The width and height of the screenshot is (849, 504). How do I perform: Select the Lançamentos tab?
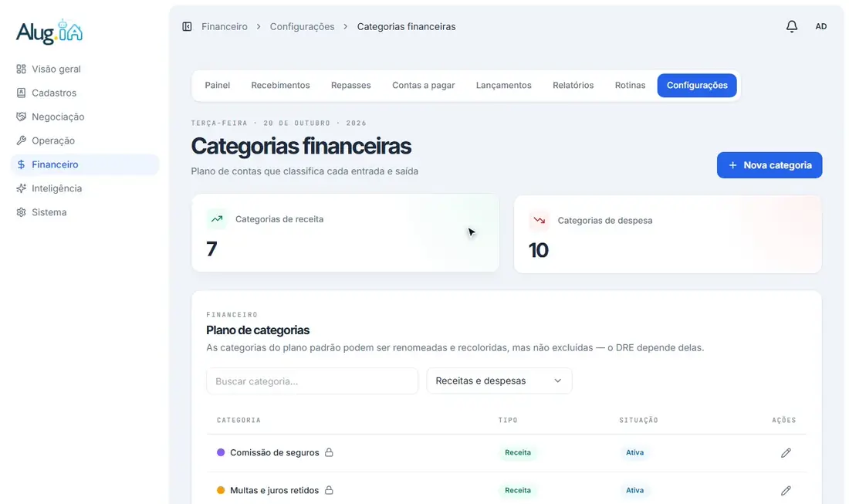pos(503,85)
